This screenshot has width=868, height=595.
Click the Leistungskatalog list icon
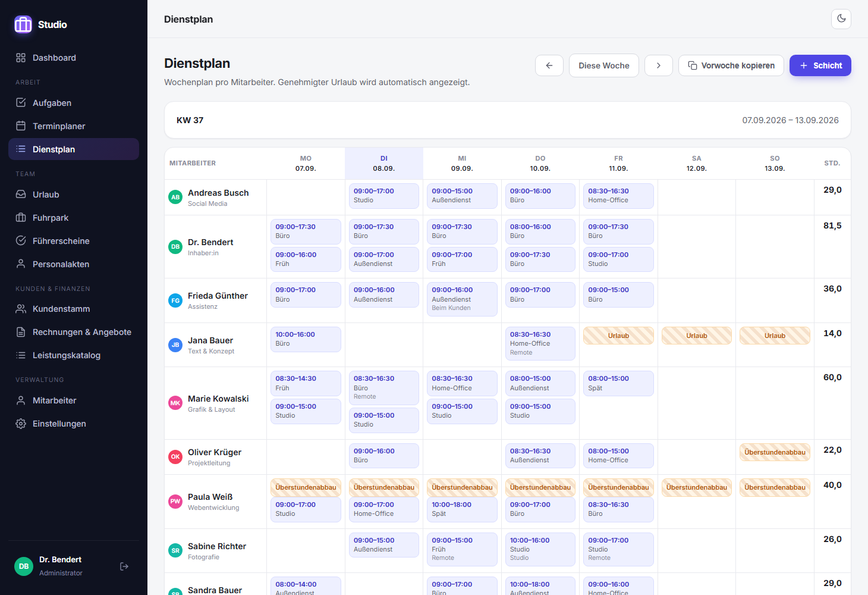click(21, 355)
